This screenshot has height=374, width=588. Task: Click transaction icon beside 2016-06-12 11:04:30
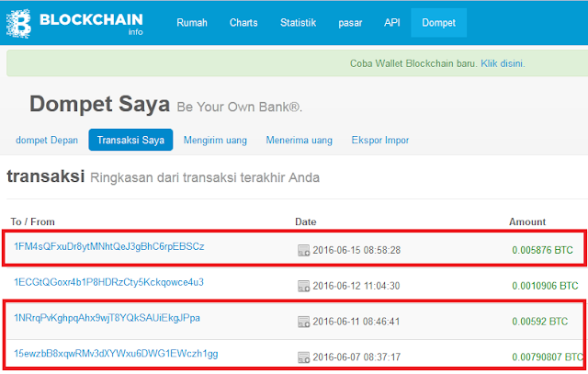click(x=303, y=286)
